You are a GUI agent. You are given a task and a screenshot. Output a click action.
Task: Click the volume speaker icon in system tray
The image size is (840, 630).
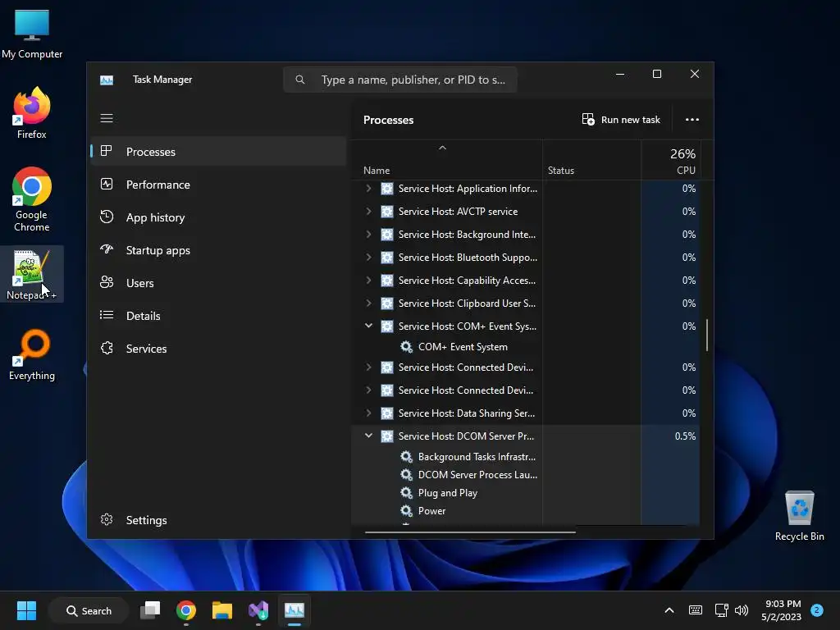[742, 610]
